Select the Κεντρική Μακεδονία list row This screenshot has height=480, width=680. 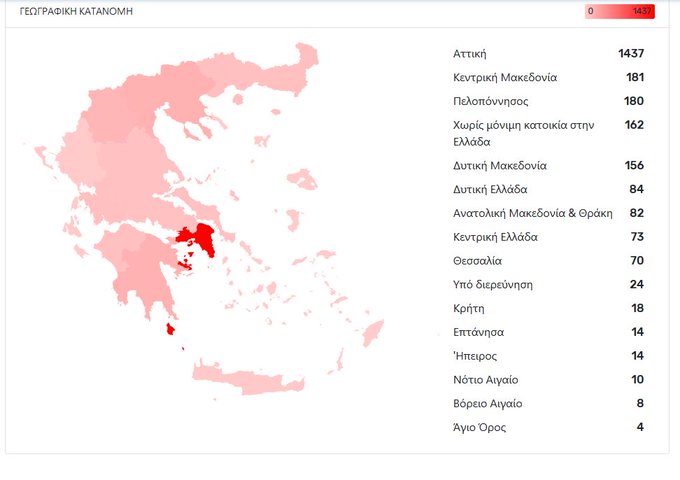(x=548, y=78)
